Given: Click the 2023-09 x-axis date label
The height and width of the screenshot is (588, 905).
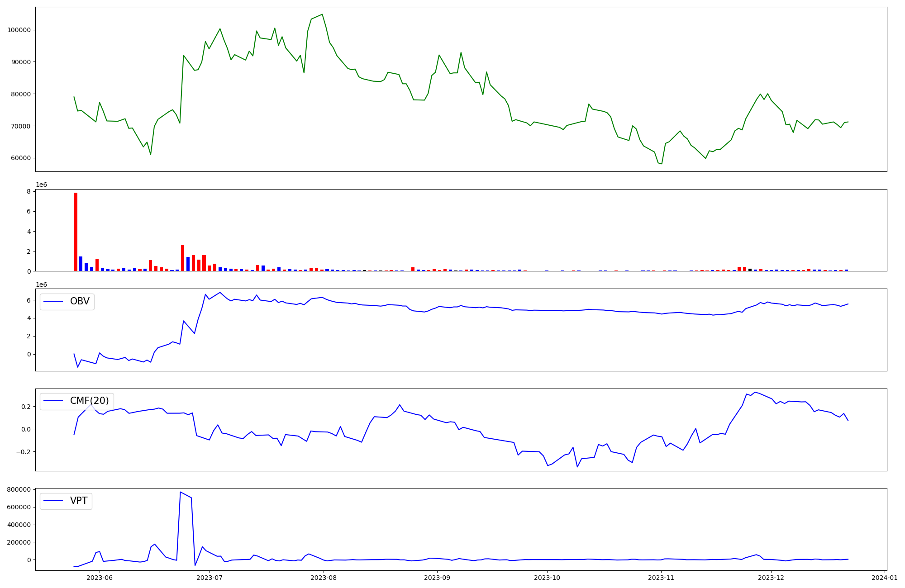Looking at the screenshot, I should tap(437, 578).
